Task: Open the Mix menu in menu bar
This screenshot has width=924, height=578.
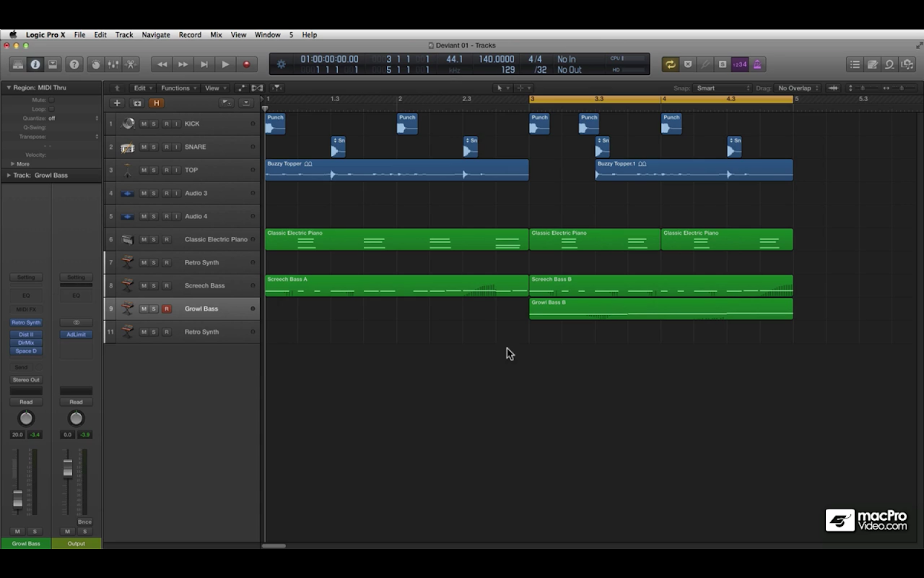Action: (216, 35)
